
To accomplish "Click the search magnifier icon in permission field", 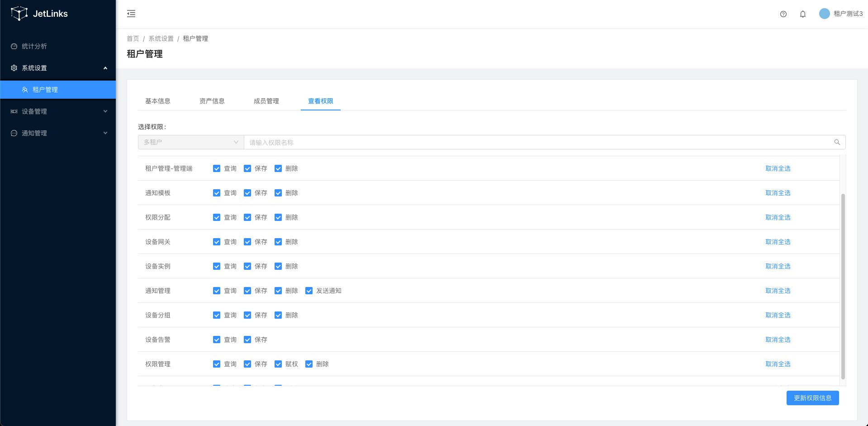I will pos(837,142).
